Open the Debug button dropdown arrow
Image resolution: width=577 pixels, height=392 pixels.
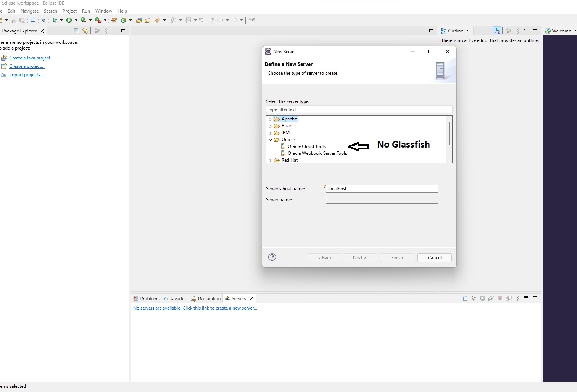point(61,20)
